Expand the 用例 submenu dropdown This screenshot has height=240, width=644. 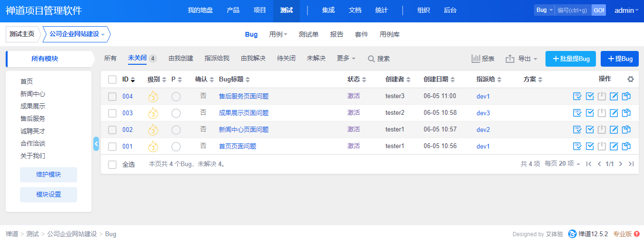(x=278, y=34)
